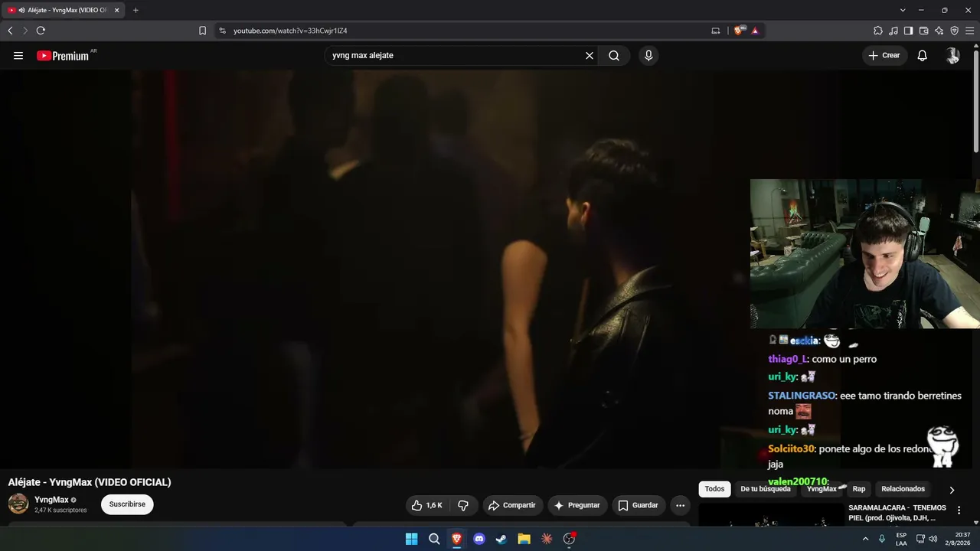
Task: Like the video with thumbs up
Action: click(x=426, y=505)
